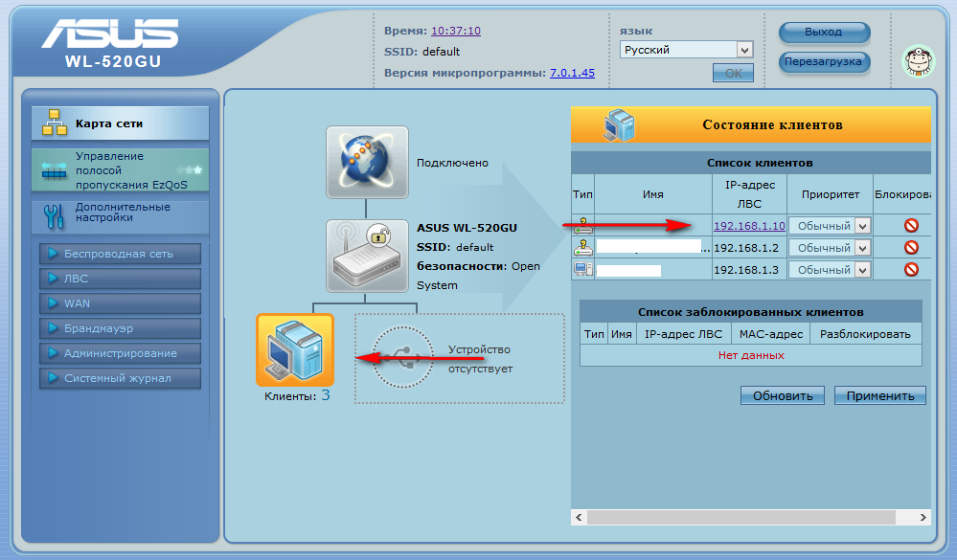Screen dimensions: 957x560
Task: Click the ASUS logo
Action: coord(110,33)
